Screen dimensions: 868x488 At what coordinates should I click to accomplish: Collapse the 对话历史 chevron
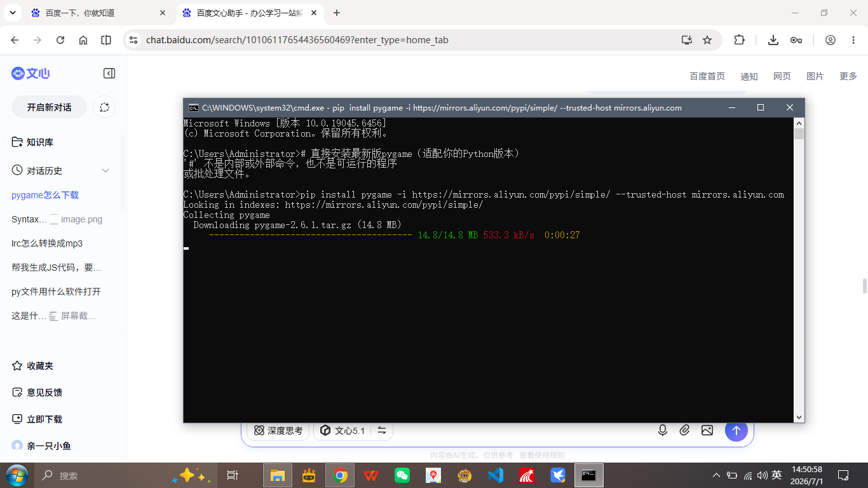coord(105,171)
